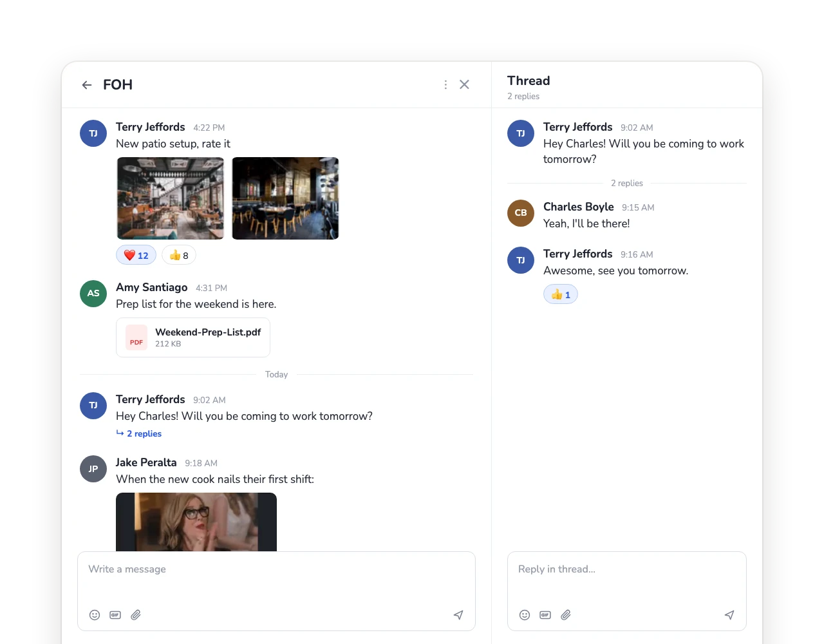Toggle the thumbs up reaction in thread
The width and height of the screenshot is (824, 644).
[561, 295]
